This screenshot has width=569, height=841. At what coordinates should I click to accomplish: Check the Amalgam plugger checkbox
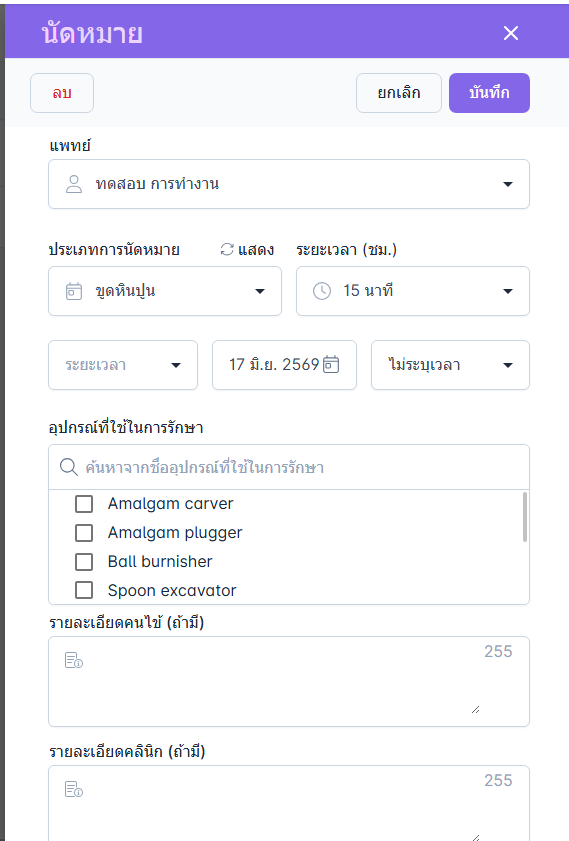click(84, 533)
